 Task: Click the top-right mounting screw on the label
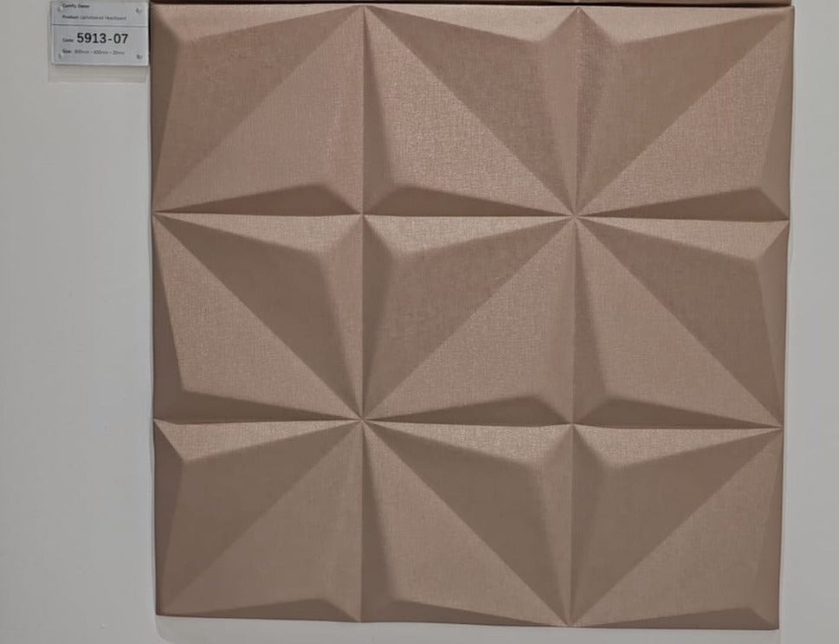coord(139,10)
